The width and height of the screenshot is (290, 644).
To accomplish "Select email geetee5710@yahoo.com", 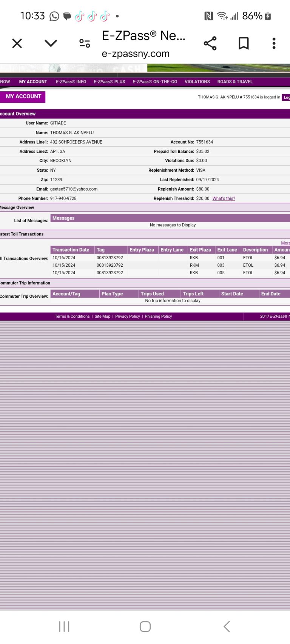I will (x=74, y=189).
